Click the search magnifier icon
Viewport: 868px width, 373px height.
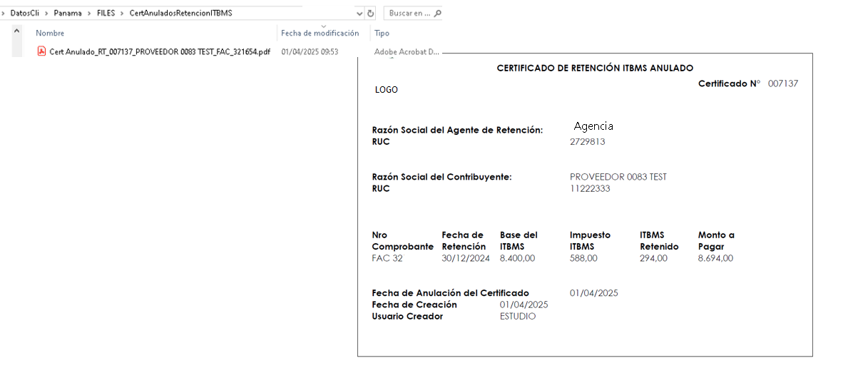[x=437, y=14]
